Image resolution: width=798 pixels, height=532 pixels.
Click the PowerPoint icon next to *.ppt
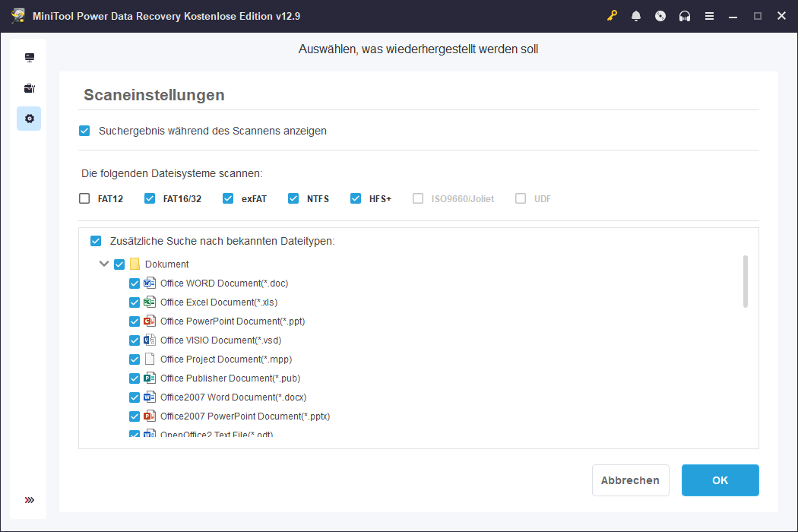(x=149, y=321)
